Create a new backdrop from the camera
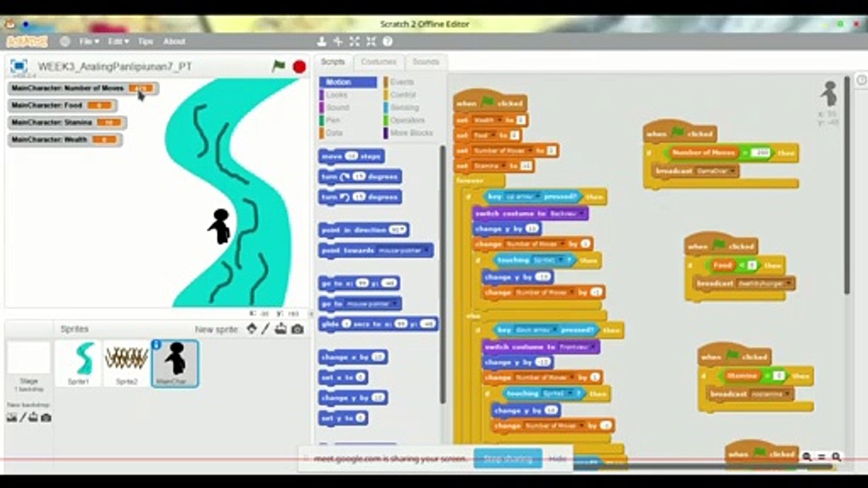 (45, 418)
